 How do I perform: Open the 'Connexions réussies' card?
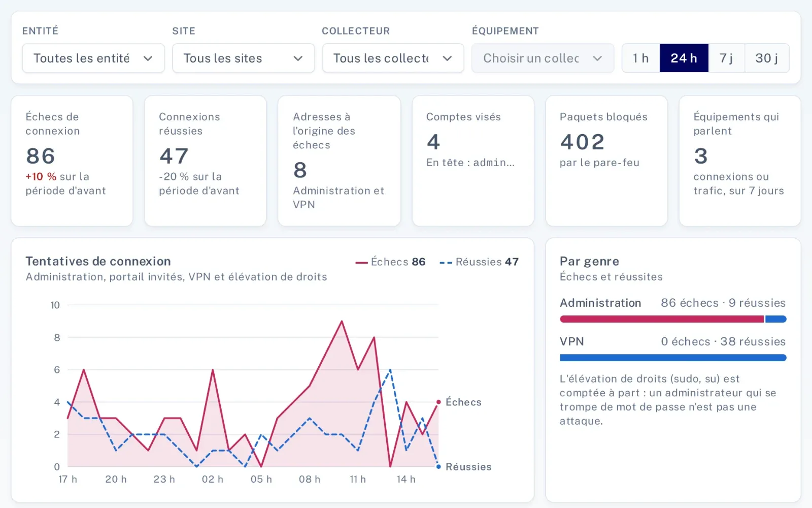click(206, 161)
